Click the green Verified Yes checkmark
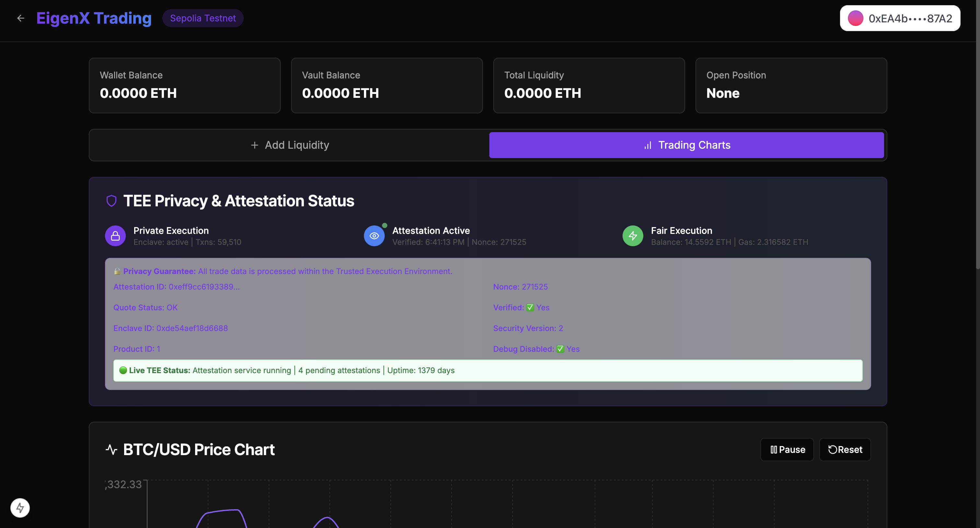The width and height of the screenshot is (980, 528). 530,307
